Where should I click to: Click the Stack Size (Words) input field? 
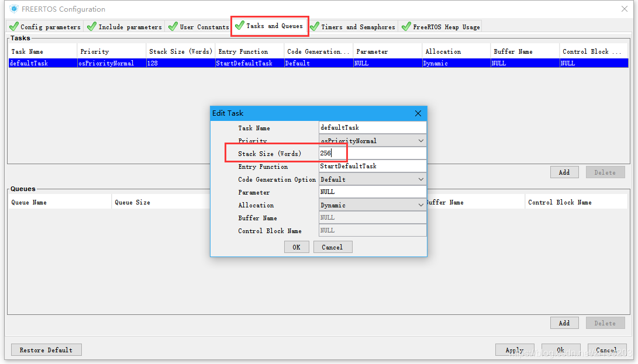(x=373, y=153)
